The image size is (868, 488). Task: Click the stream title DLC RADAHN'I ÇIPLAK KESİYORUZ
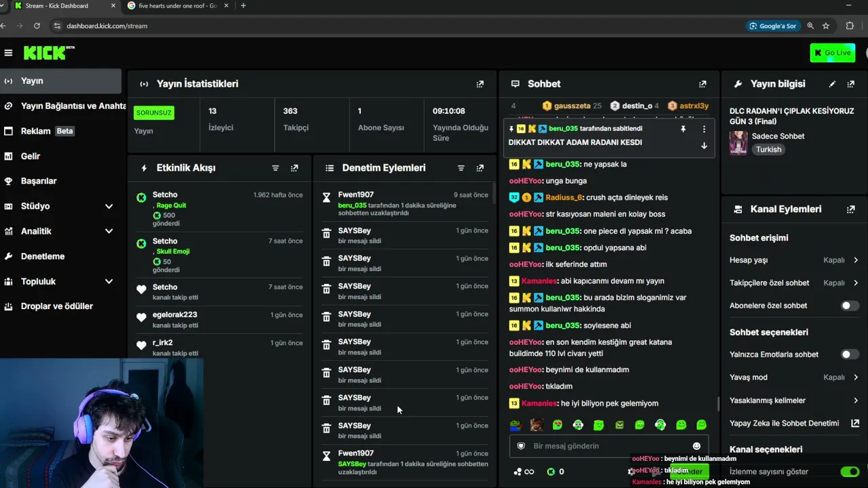click(x=791, y=116)
